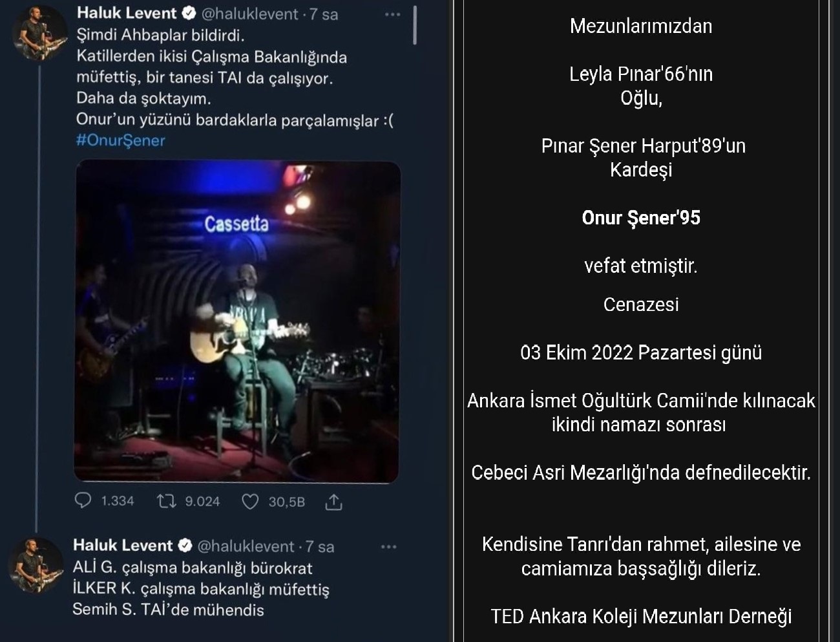Open Haluk Levent's profile from second tweet name
The height and width of the screenshot is (642, 840).
coord(123,546)
